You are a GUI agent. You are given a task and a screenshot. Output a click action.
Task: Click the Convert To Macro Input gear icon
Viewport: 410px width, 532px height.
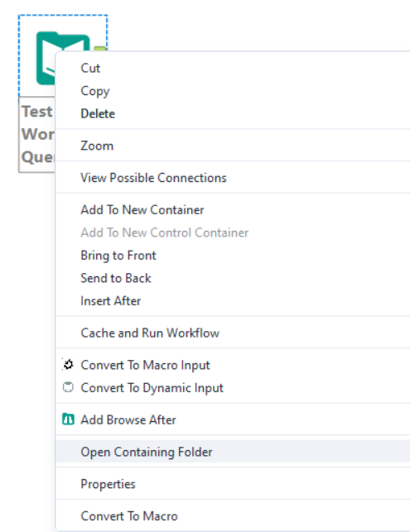coord(68,365)
